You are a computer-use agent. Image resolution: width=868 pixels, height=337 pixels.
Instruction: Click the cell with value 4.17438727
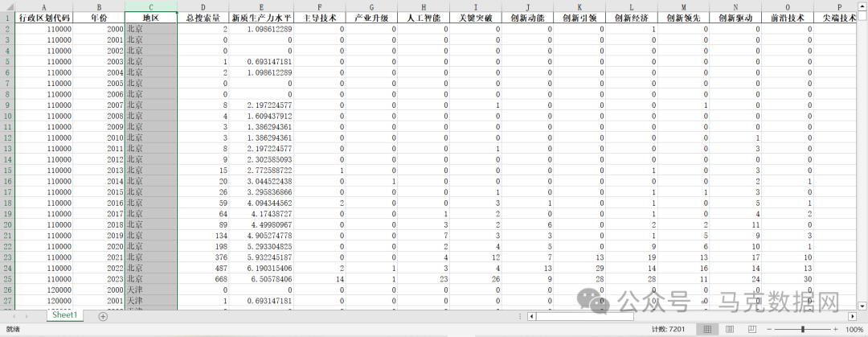[261, 214]
